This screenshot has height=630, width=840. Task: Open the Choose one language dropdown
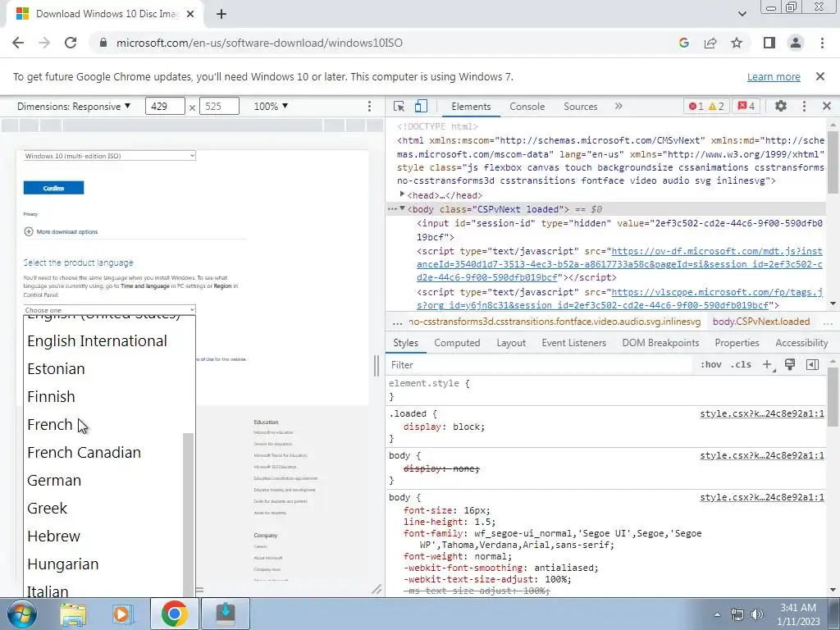pyautogui.click(x=109, y=309)
